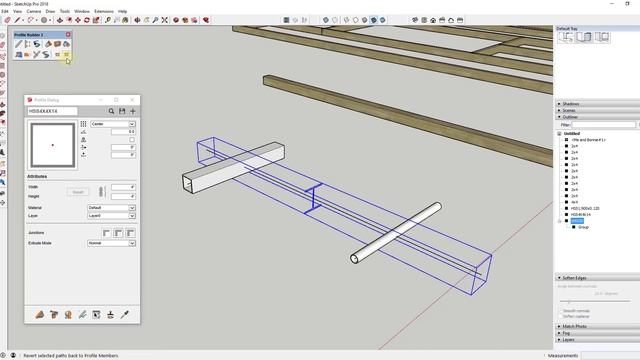The image size is (640, 360).
Task: Select the Group item in Outliner
Action: pyautogui.click(x=583, y=227)
